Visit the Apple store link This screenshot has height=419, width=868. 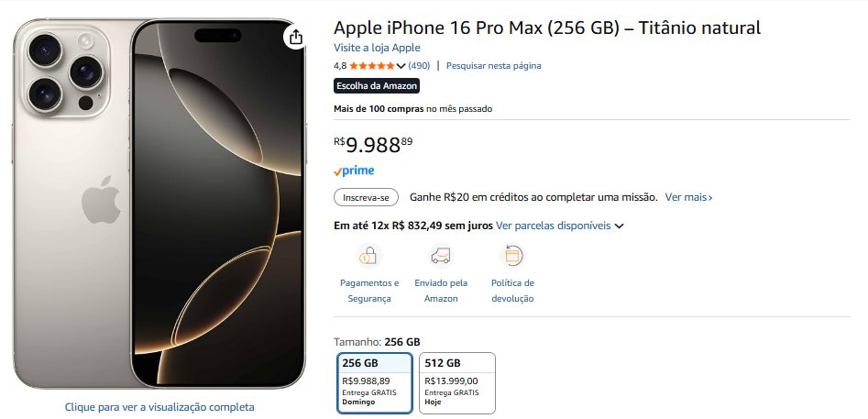pos(377,48)
